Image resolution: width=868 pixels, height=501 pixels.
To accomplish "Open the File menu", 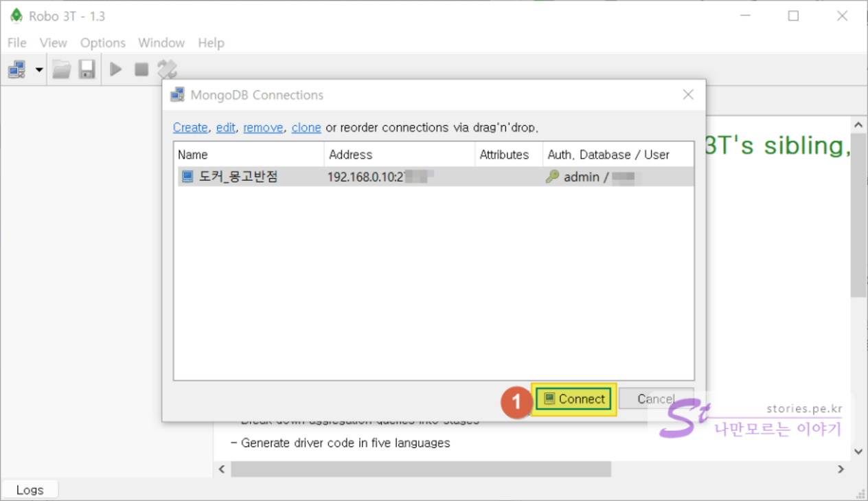I will pos(16,43).
